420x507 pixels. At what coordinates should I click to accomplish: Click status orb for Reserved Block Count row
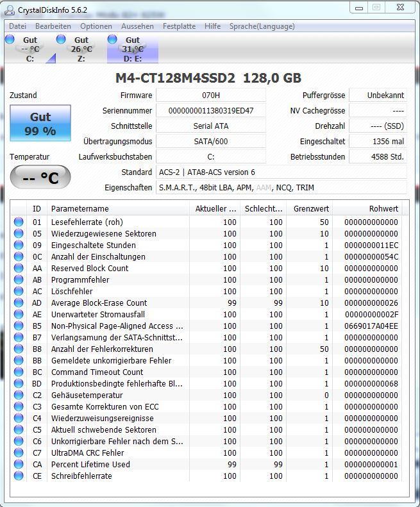pos(19,268)
